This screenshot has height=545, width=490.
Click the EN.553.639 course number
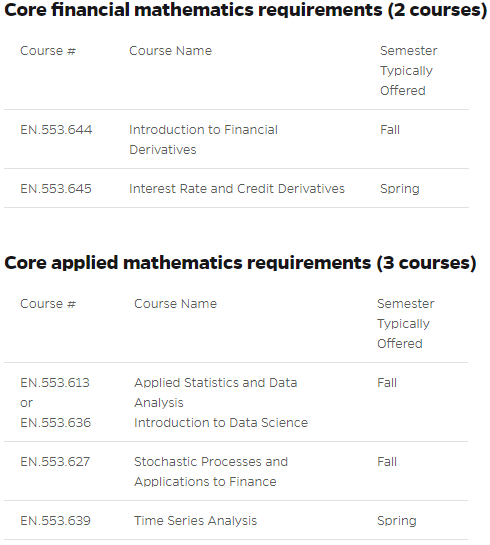click(55, 521)
